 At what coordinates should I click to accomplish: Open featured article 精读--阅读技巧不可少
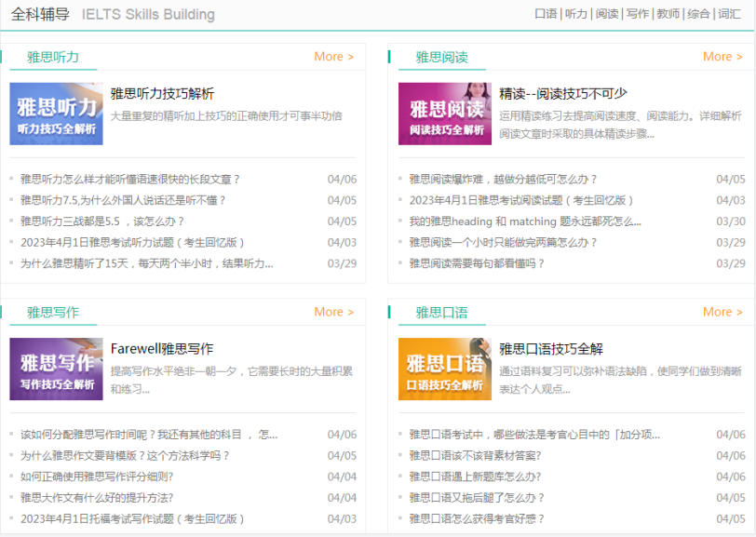click(x=563, y=93)
